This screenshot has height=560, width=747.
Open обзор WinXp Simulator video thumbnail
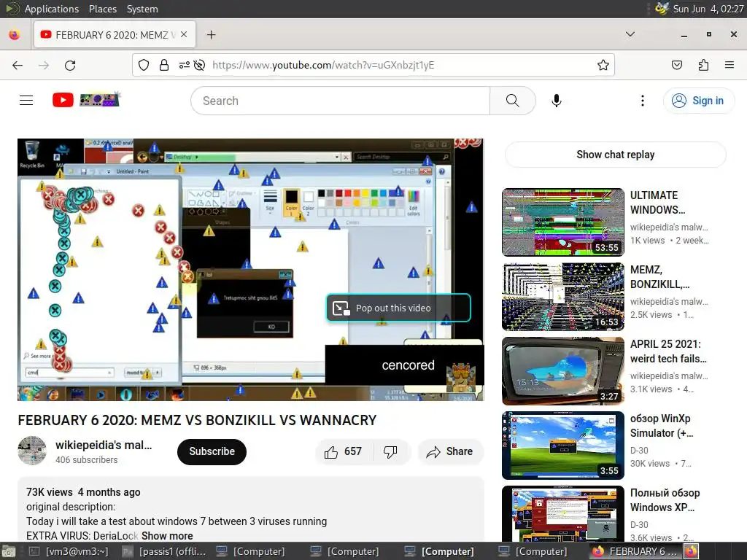point(562,446)
